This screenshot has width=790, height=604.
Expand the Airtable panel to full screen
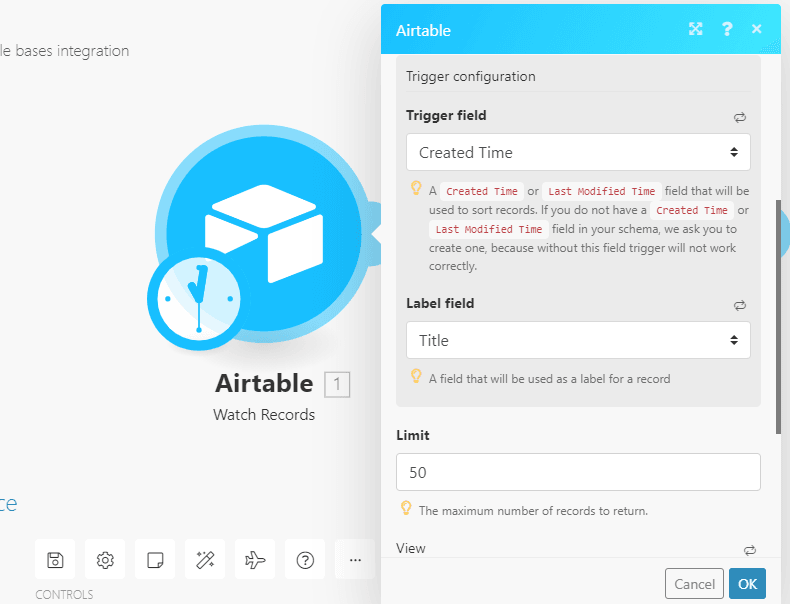pyautogui.click(x=696, y=29)
